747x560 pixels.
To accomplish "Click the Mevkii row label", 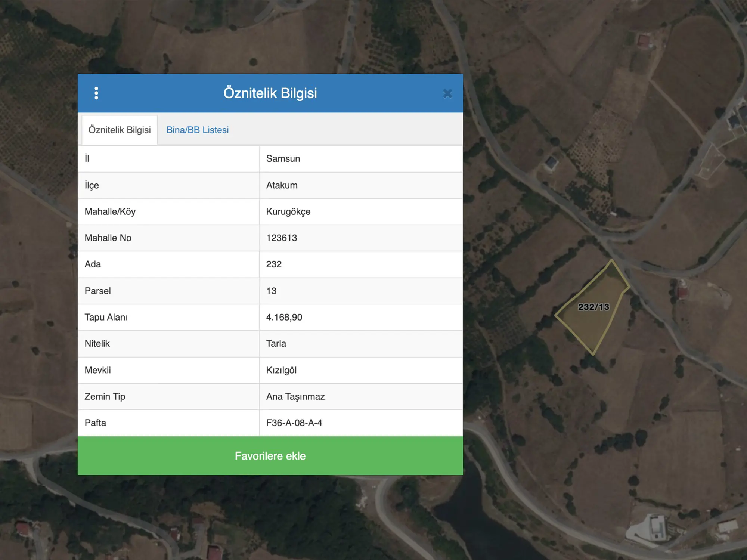I will (97, 370).
